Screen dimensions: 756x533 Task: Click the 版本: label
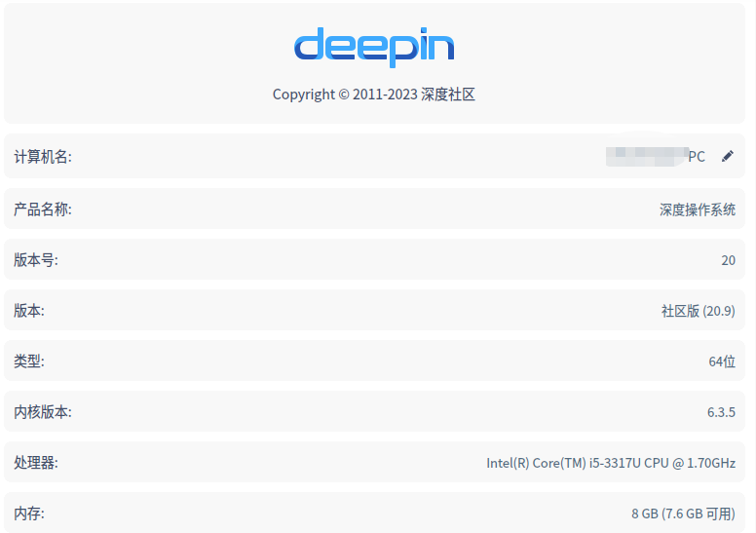click(x=29, y=311)
